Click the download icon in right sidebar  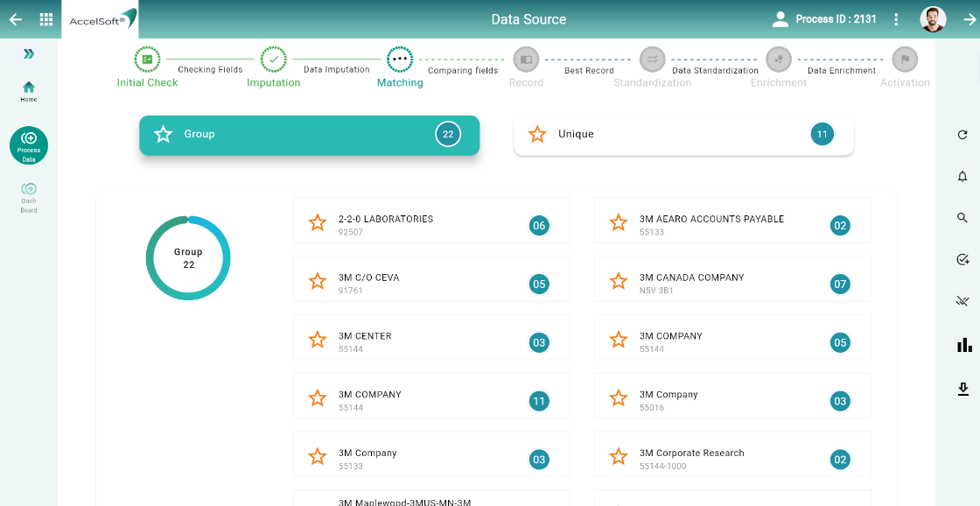(x=963, y=389)
